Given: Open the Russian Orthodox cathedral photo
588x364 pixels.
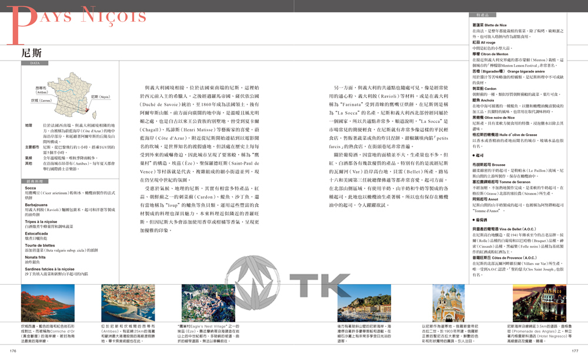Looking at the screenshot, I should pos(448,303).
